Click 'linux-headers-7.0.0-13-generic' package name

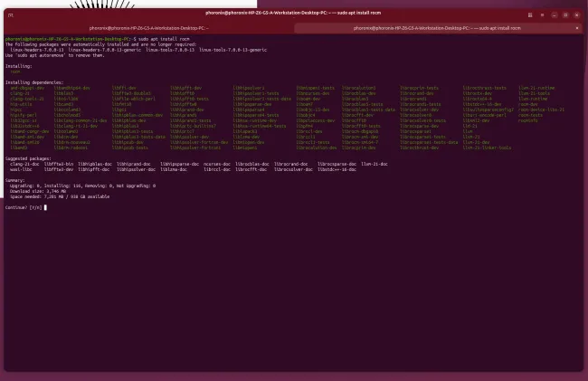click(105, 50)
